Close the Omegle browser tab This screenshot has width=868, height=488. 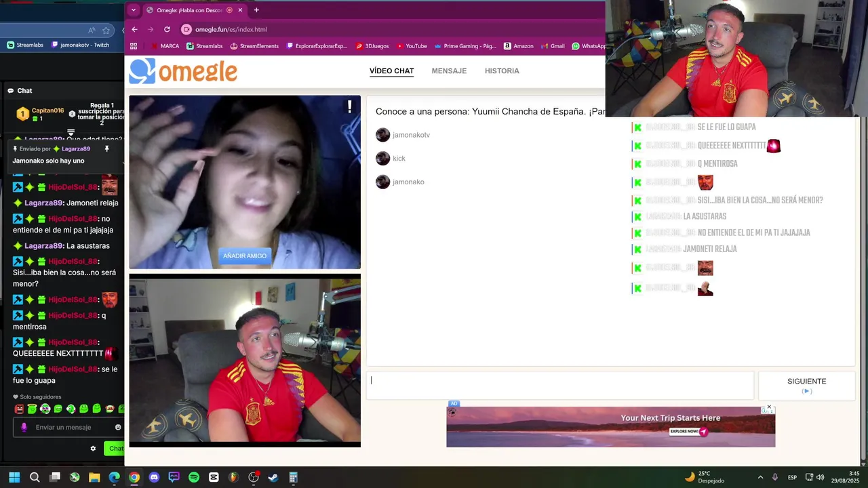click(241, 10)
